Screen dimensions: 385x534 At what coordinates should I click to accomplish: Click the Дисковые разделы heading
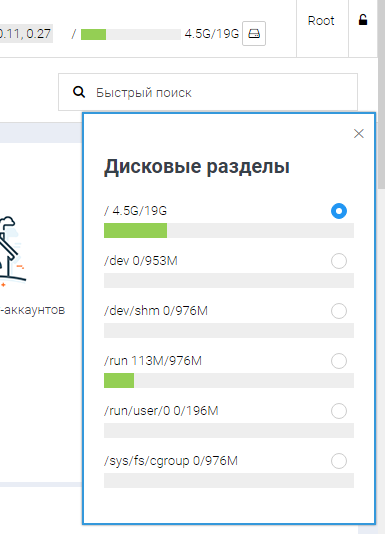(x=197, y=167)
